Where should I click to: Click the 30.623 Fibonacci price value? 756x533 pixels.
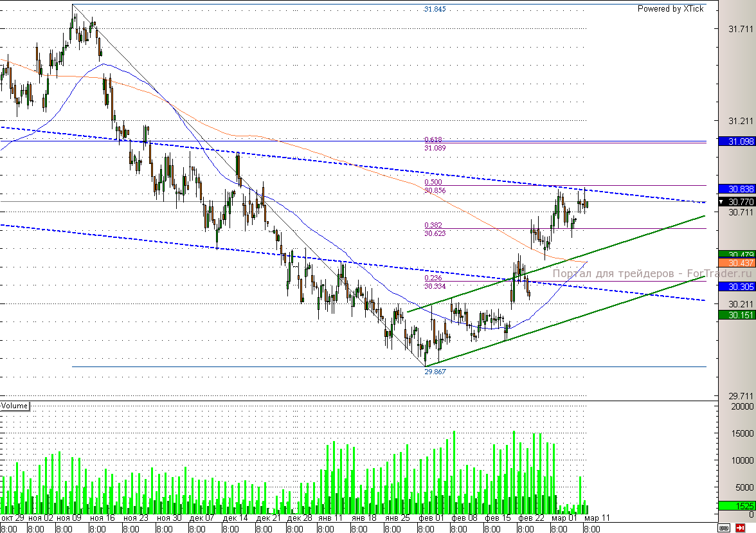point(435,233)
